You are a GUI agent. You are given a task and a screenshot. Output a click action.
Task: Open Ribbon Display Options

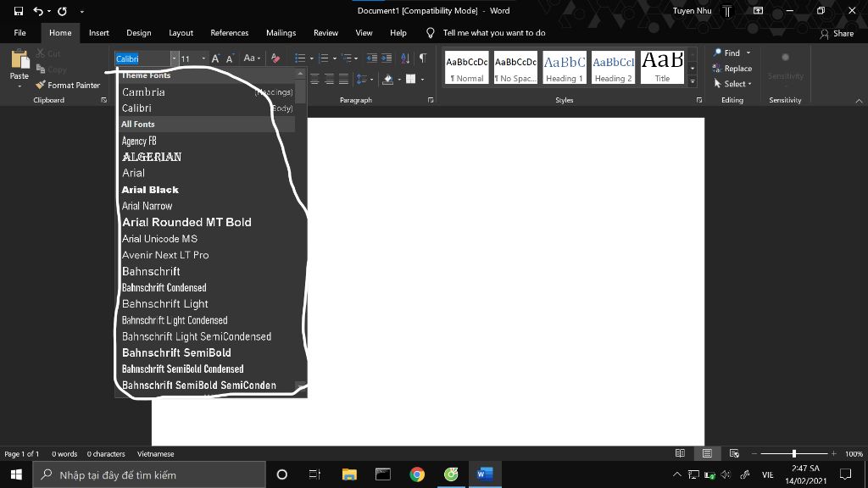point(758,10)
